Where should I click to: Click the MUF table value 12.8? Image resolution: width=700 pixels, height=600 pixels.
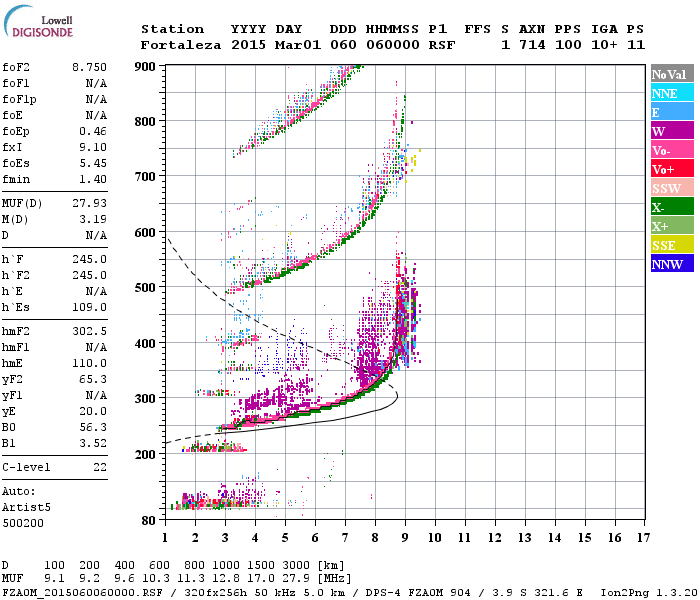coord(225,579)
